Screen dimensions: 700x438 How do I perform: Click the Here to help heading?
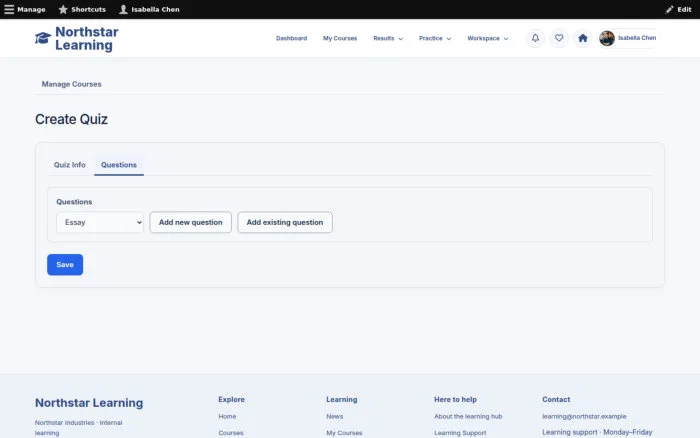click(x=455, y=400)
